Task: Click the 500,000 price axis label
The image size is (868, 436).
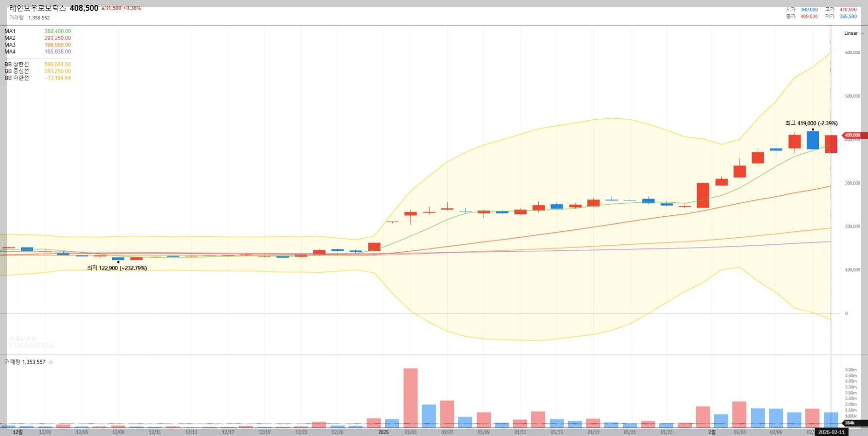Action: tap(852, 96)
